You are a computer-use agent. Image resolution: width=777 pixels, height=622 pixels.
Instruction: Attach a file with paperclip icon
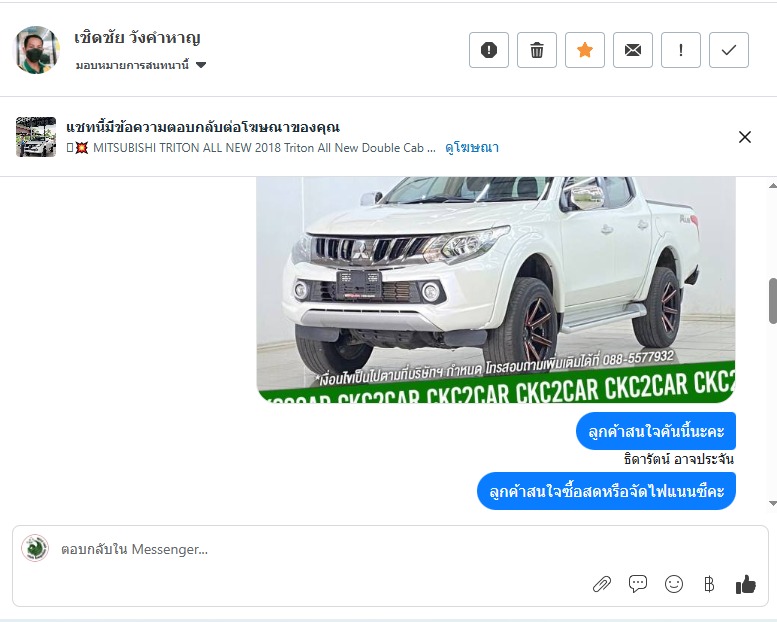coord(602,584)
